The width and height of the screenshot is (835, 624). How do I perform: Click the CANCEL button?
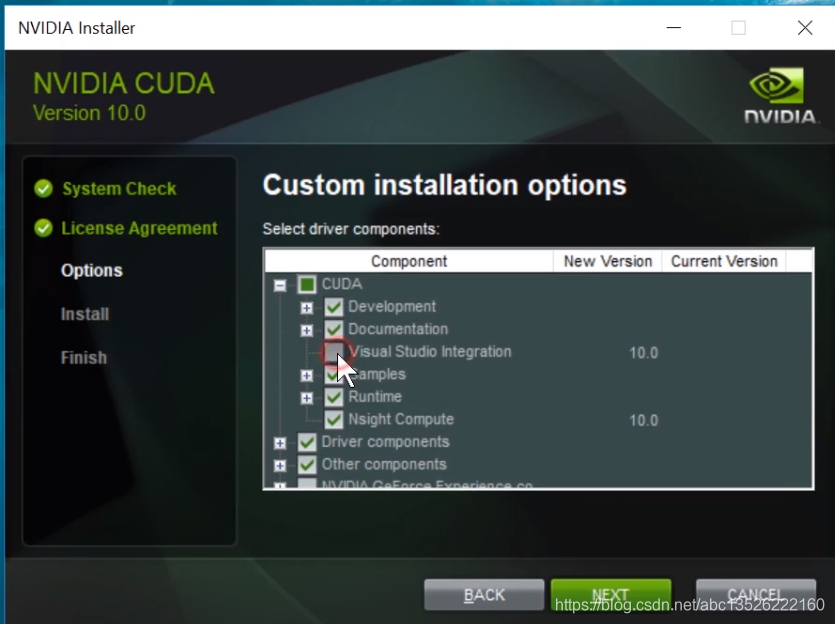(756, 595)
